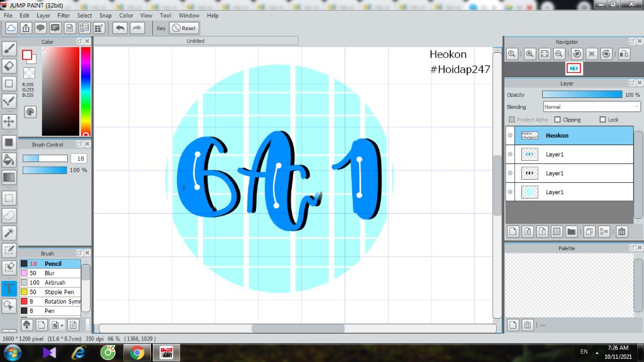Rotate canvas left in Navigator

point(577,54)
